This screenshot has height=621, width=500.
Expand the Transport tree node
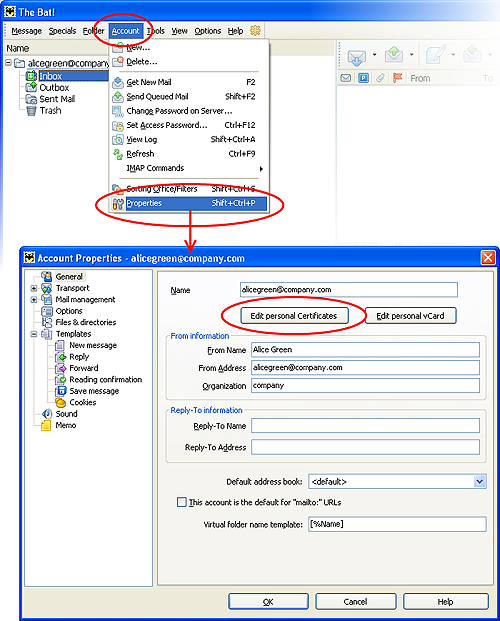34,288
